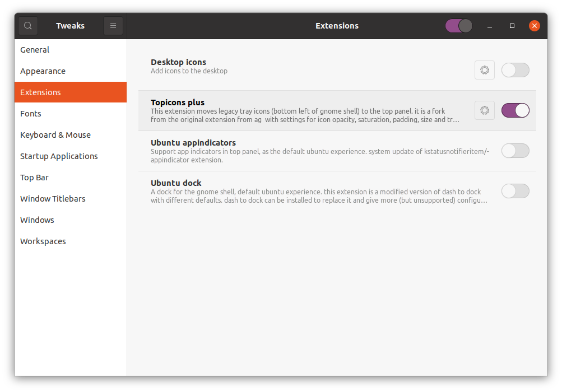Click the Ubuntu dock title
Viewport: 562px width, 392px height.
click(176, 183)
